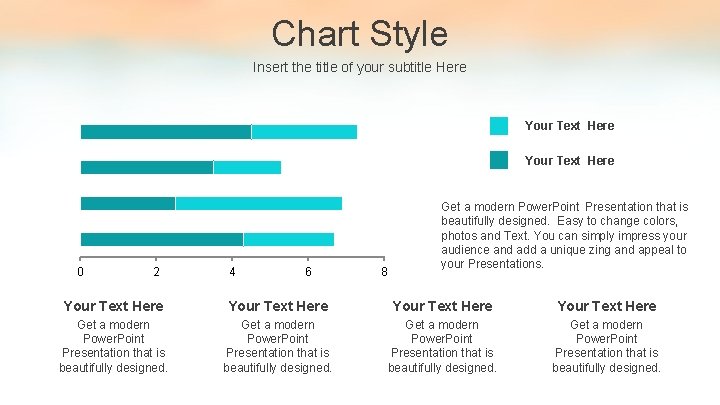Image resolution: width=720 pixels, height=405 pixels.
Task: Click the first bottom 'Your Text Here' heading
Action: [x=113, y=306]
